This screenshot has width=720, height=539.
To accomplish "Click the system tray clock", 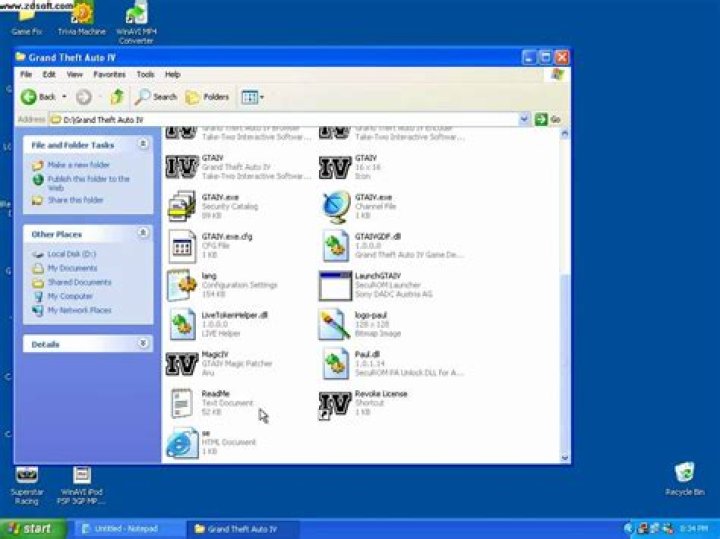I will [693, 529].
